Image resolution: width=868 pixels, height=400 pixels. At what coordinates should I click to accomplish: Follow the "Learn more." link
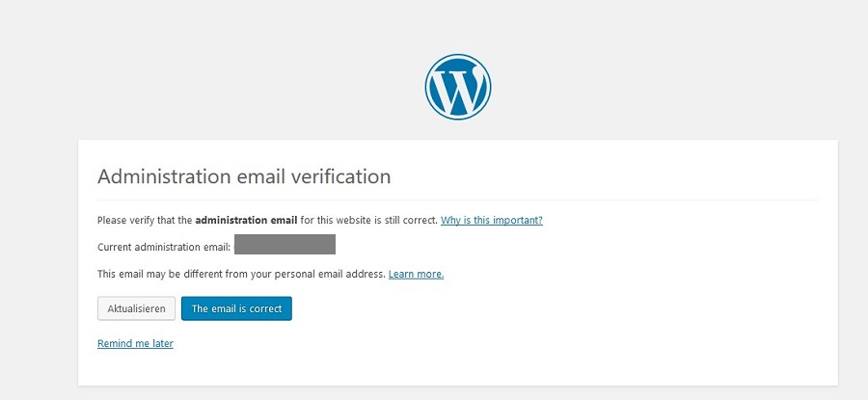coord(416,274)
